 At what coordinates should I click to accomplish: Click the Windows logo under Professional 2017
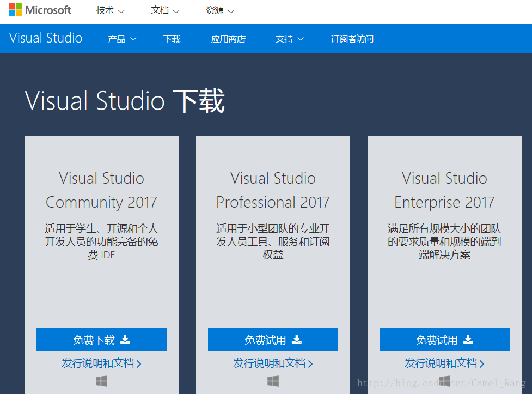273,381
